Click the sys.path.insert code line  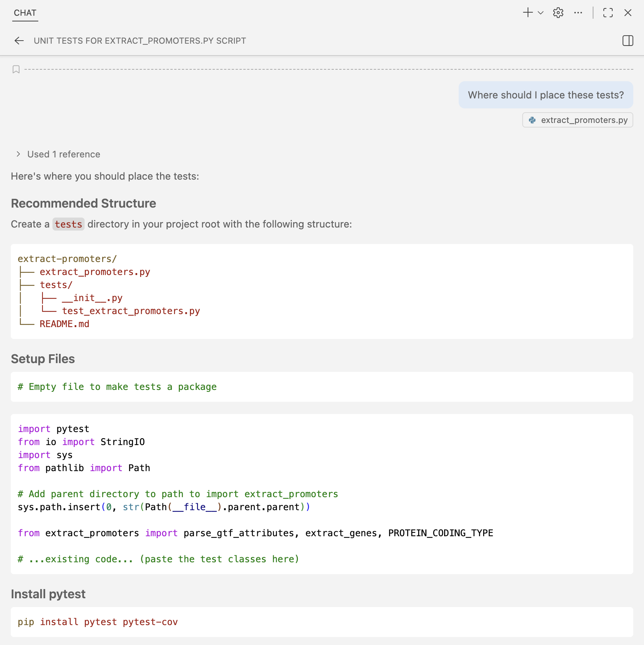[x=163, y=507]
